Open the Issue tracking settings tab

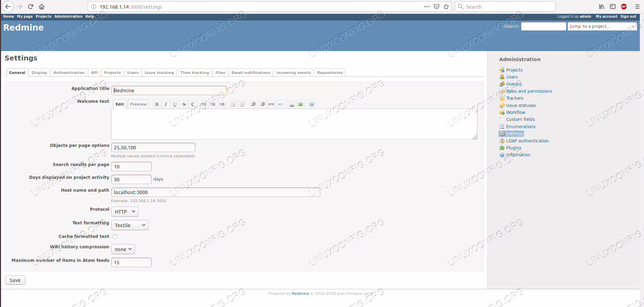point(159,73)
